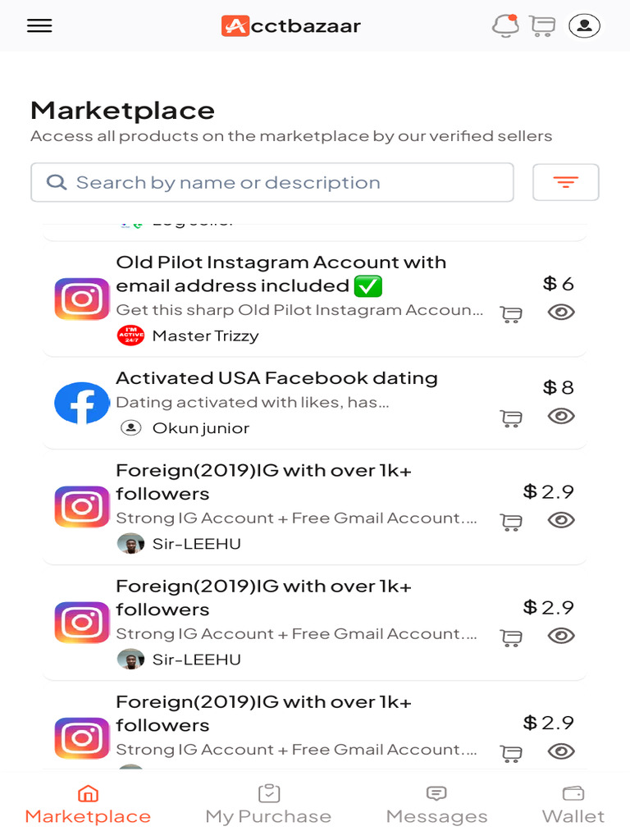Open the shopping cart in header
This screenshot has width=630, height=840.
tap(542, 25)
